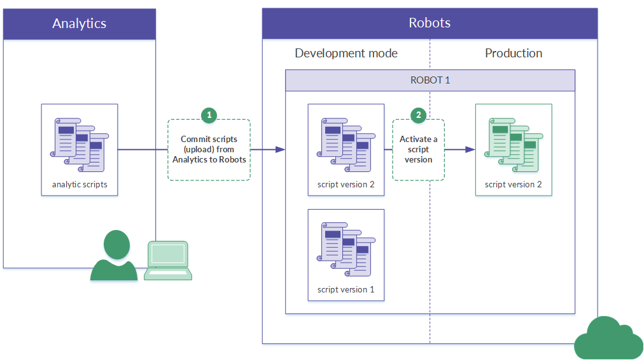Click the green laptop computer icon
Viewport: 644px width, 360px height.
click(x=168, y=261)
